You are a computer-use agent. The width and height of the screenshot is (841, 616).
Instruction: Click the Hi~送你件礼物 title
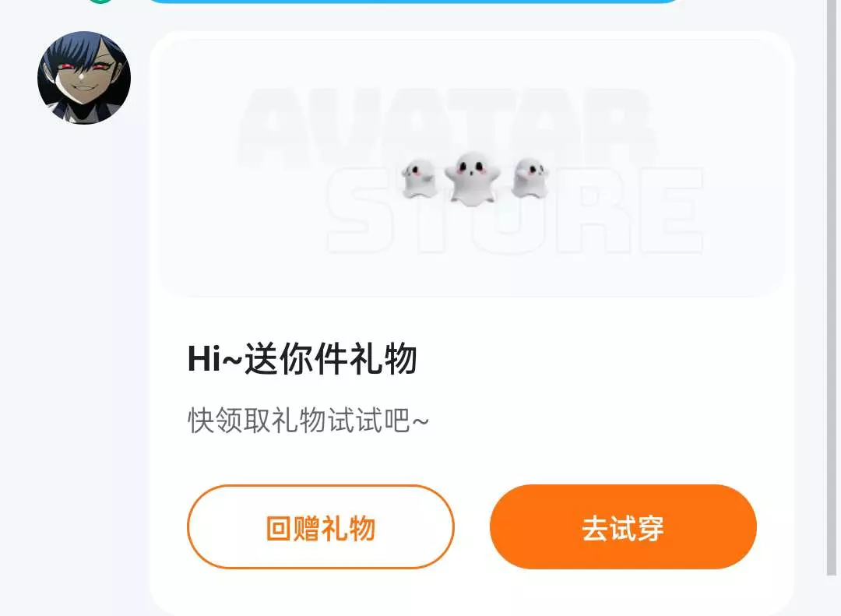[302, 359]
